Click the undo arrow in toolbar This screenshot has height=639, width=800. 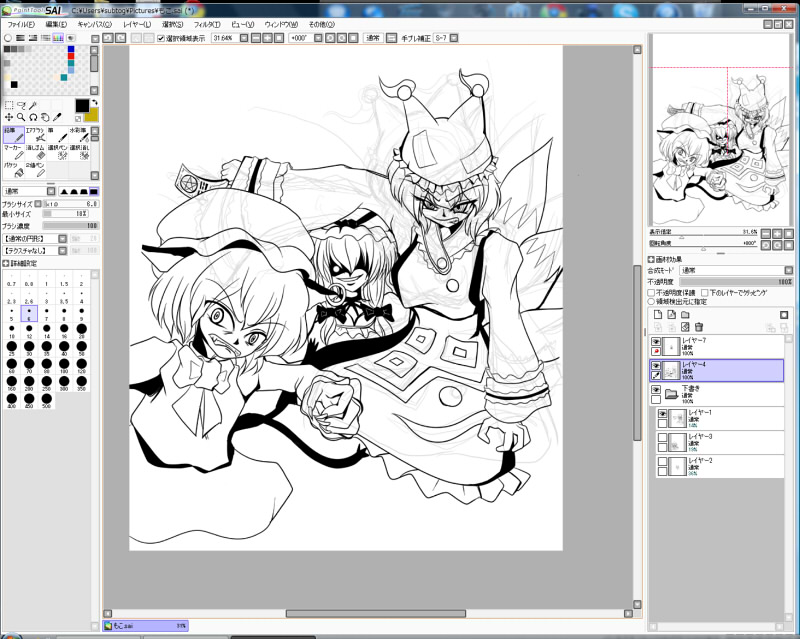pyautogui.click(x=108, y=38)
